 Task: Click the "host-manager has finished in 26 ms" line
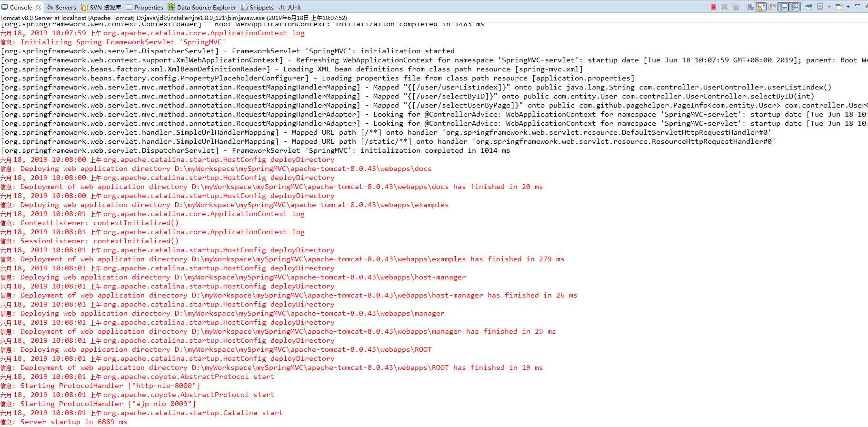(x=289, y=295)
